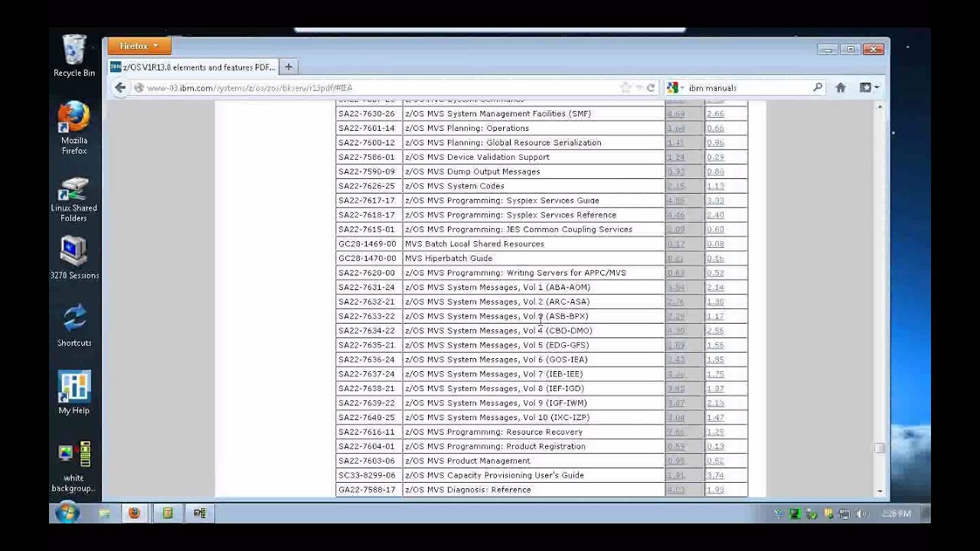The height and width of the screenshot is (551, 980).
Task: Select title 'MVS Hiperbatch Guide'
Action: click(x=449, y=259)
